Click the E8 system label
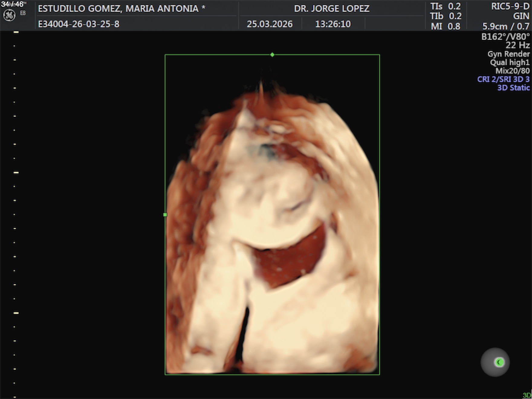This screenshot has width=532, height=399. tap(23, 13)
